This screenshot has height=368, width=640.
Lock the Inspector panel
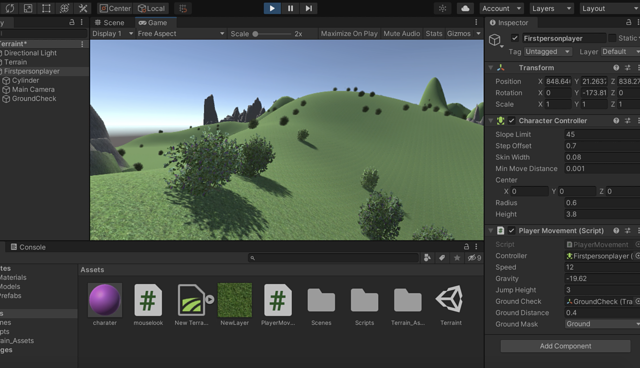(x=629, y=22)
